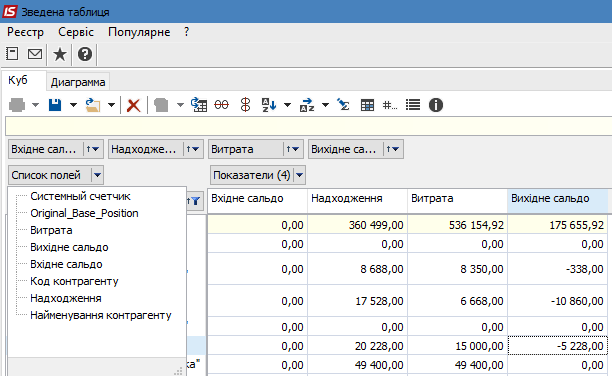Click the A-Z sort right icon
Image resolution: width=612 pixels, height=376 pixels.
(307, 105)
